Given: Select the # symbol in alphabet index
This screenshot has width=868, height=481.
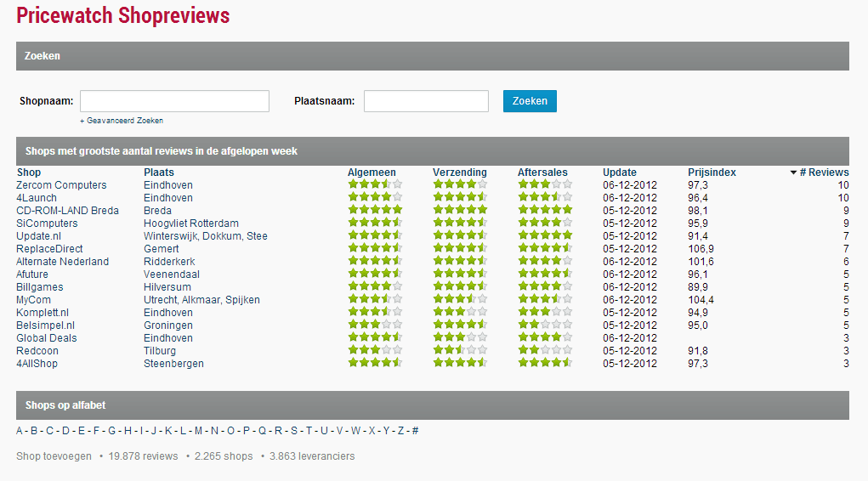Looking at the screenshot, I should click(x=415, y=431).
